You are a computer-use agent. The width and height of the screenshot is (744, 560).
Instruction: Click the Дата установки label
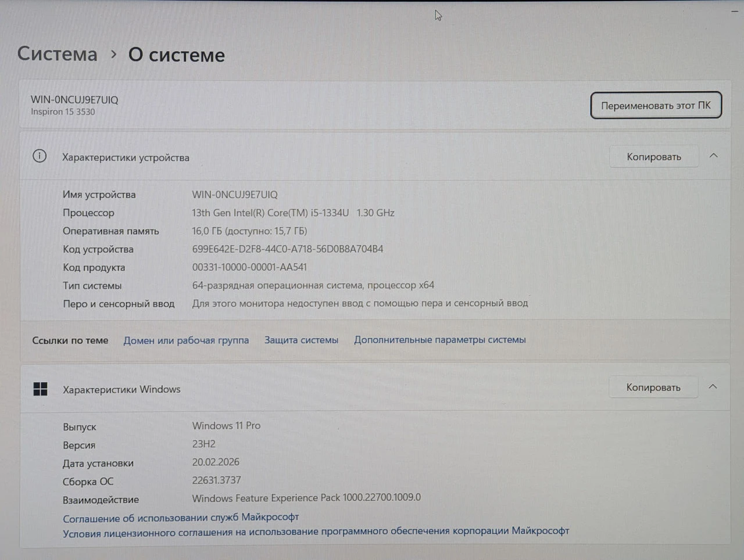(98, 463)
